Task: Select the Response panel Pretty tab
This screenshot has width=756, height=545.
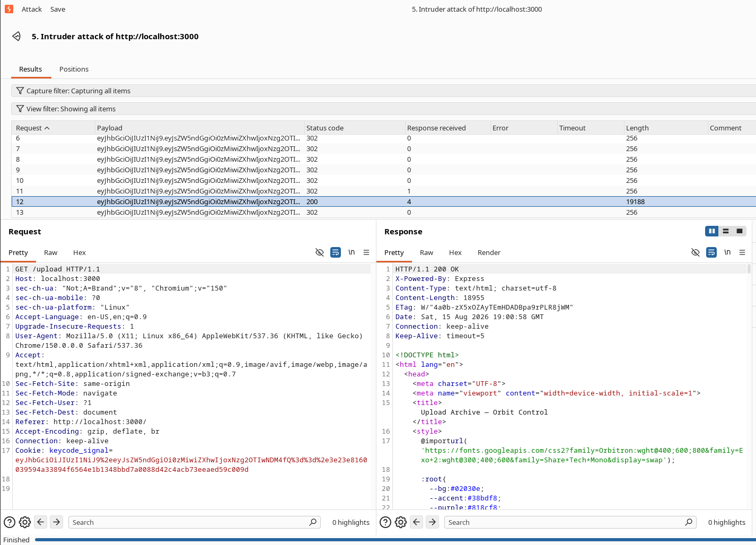Action: 394,253
